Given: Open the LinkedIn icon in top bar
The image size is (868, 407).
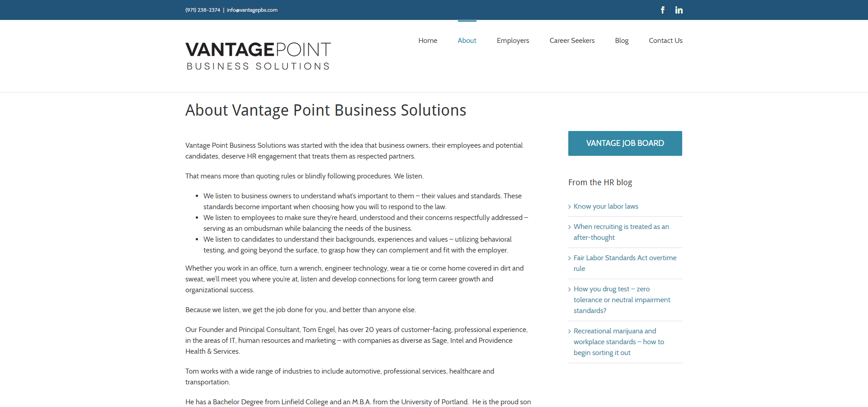Looking at the screenshot, I should (x=679, y=10).
